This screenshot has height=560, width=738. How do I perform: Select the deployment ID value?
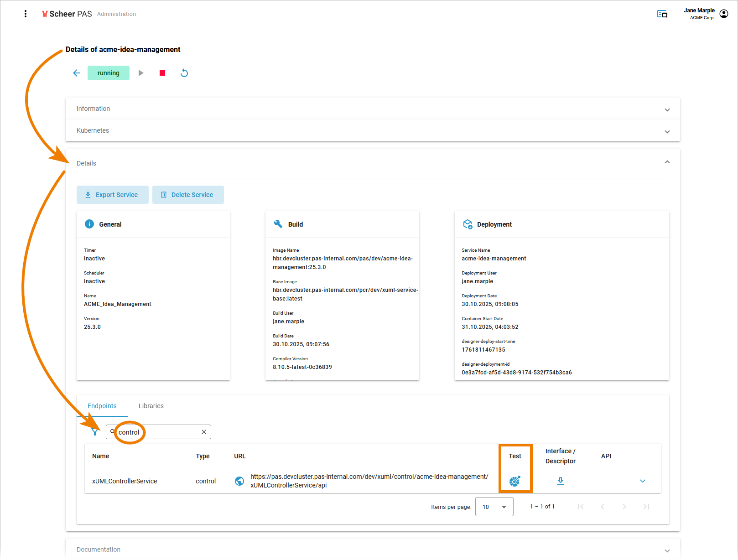[517, 373]
